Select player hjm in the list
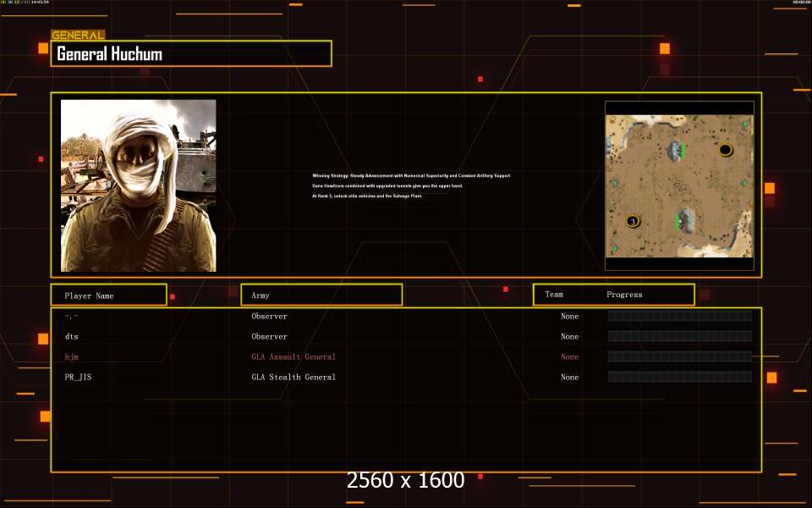This screenshot has width=812, height=508. tap(71, 357)
